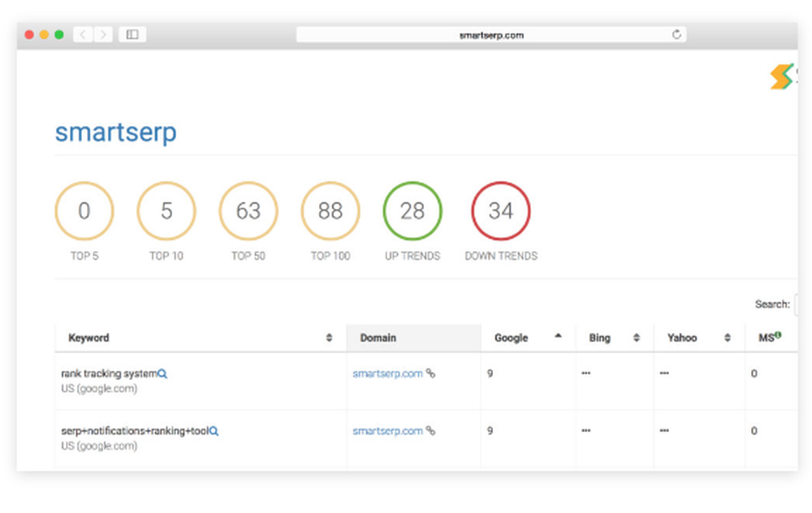Click the Search label above the table

pos(772,304)
